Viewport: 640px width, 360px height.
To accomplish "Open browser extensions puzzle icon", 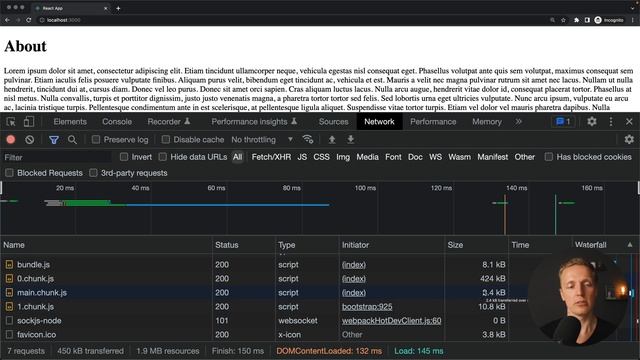I will [x=576, y=20].
